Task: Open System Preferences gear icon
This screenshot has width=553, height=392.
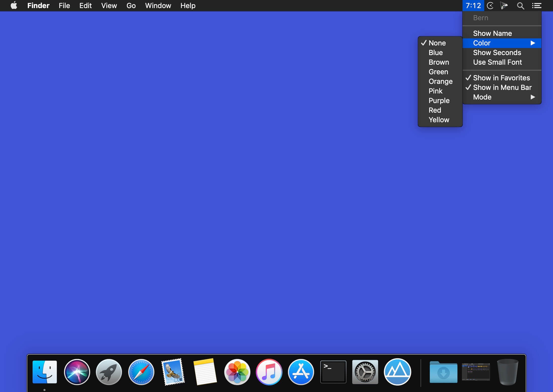Action: [x=365, y=372]
